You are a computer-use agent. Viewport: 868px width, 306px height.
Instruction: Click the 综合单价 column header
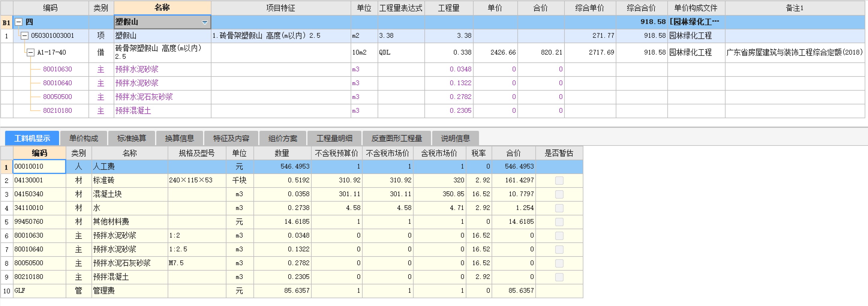pyautogui.click(x=590, y=8)
